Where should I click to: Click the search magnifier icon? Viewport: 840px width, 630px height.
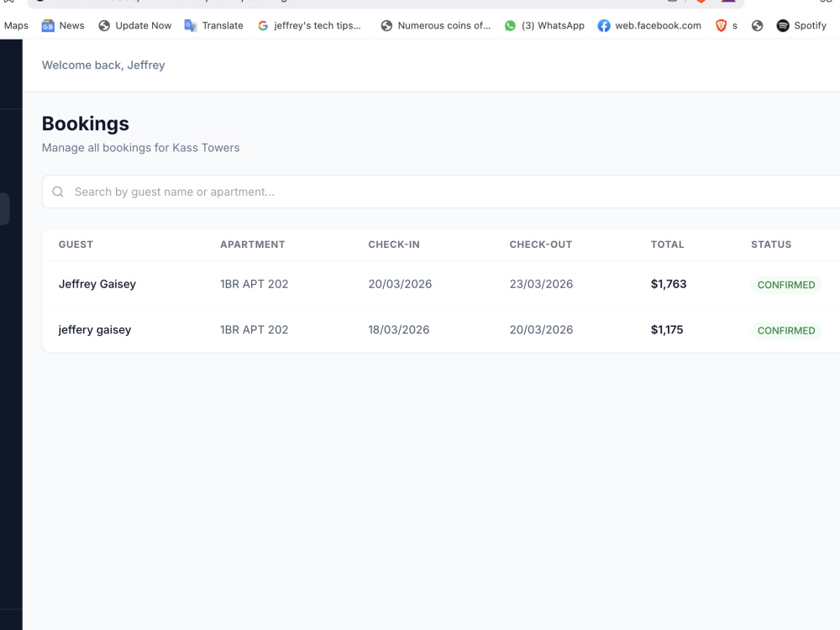58,192
